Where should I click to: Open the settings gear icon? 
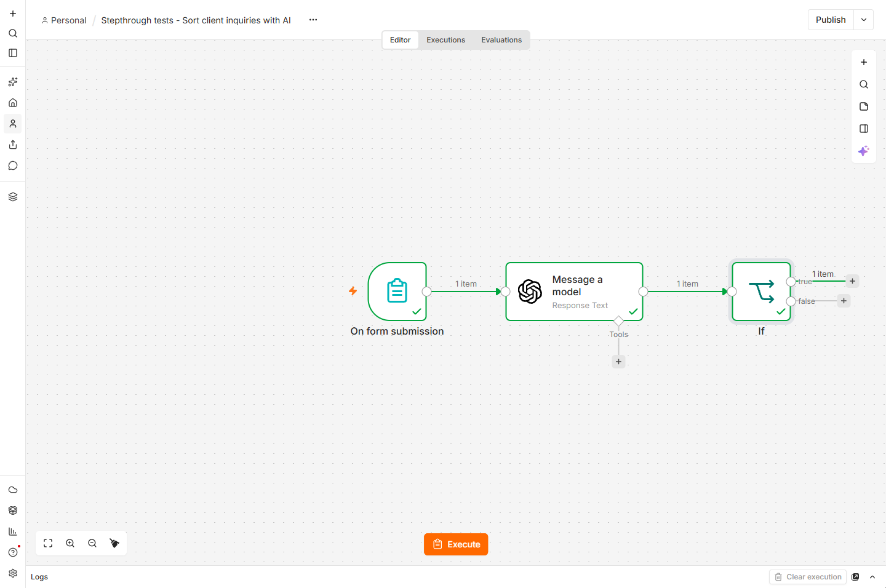click(13, 573)
